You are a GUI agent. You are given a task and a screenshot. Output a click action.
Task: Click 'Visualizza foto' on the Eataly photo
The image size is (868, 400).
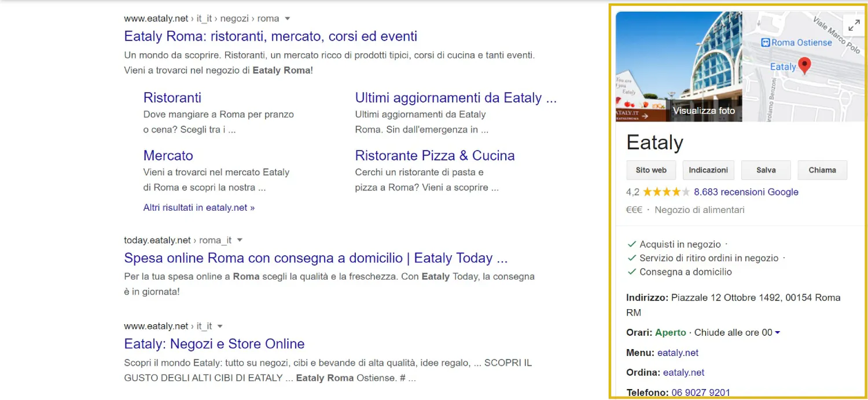point(704,111)
